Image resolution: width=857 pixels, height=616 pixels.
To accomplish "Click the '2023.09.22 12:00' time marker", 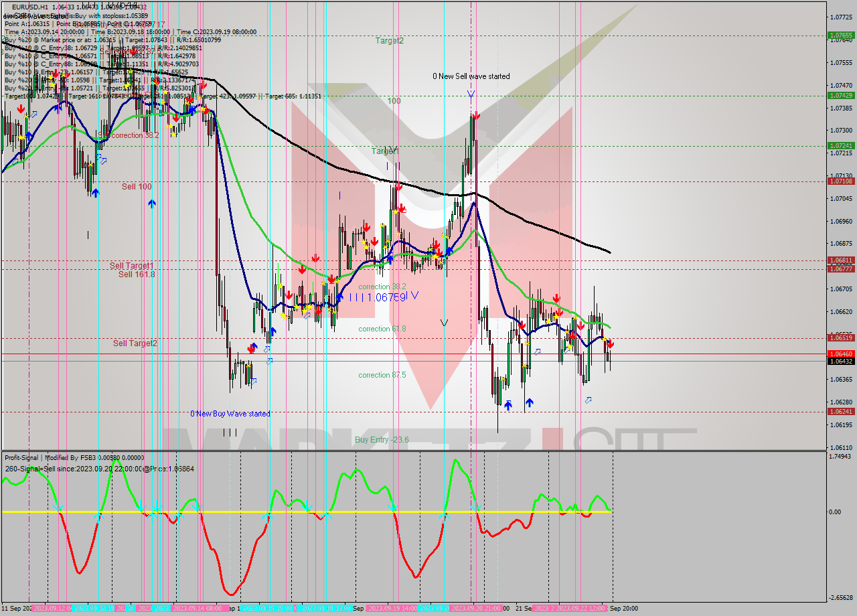I will pyautogui.click(x=581, y=609).
